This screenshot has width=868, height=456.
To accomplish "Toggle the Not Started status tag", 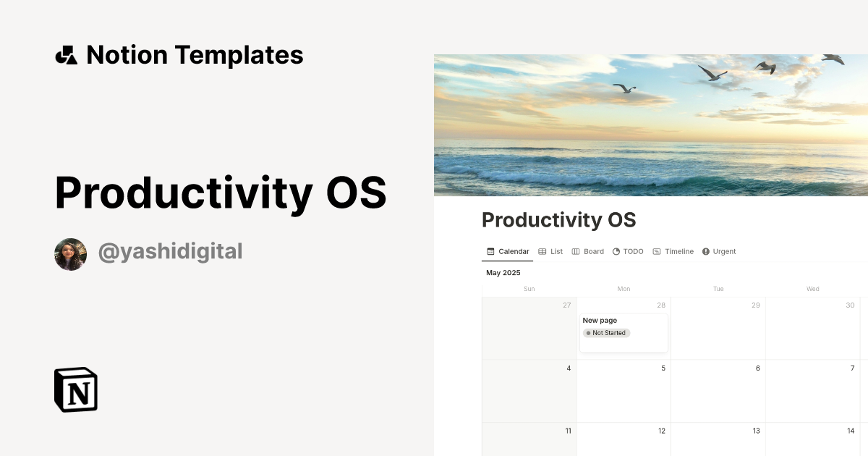I will [606, 333].
